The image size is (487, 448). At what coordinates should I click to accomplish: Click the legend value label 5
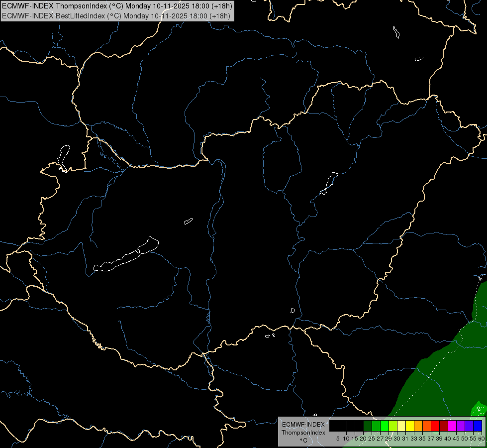point(338,439)
